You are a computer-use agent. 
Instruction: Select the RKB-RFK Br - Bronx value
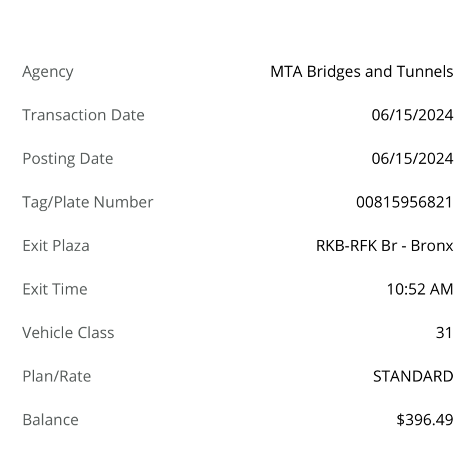coord(384,246)
